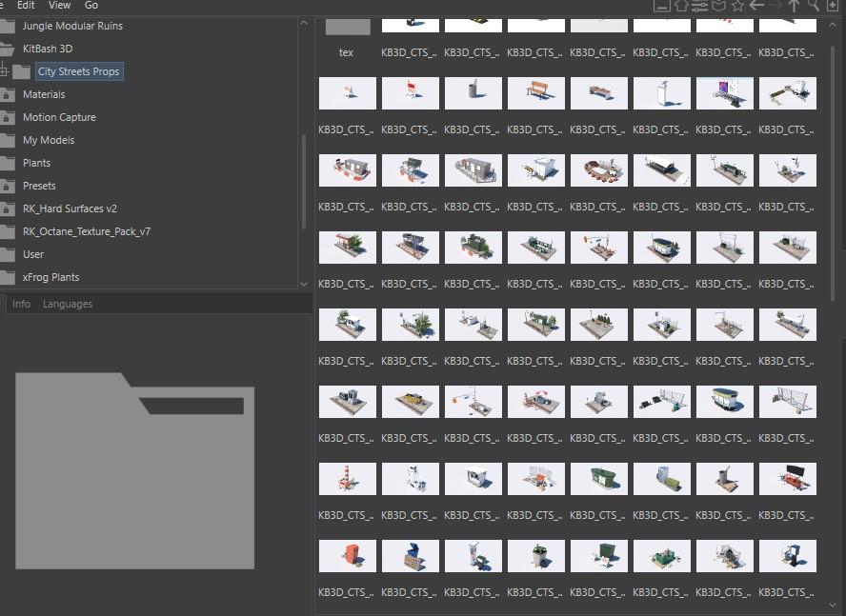Image resolution: width=846 pixels, height=616 pixels.
Task: Click locked folder icon beside Motion Capture
Action: point(7,117)
